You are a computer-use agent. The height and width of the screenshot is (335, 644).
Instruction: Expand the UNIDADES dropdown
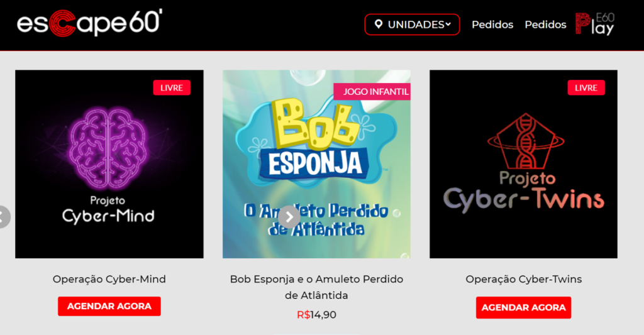pos(412,25)
